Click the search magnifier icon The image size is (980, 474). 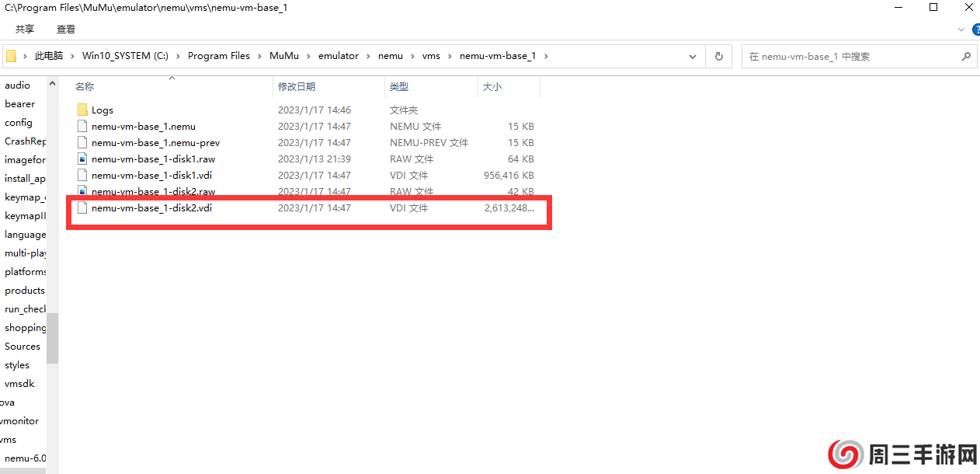click(966, 57)
